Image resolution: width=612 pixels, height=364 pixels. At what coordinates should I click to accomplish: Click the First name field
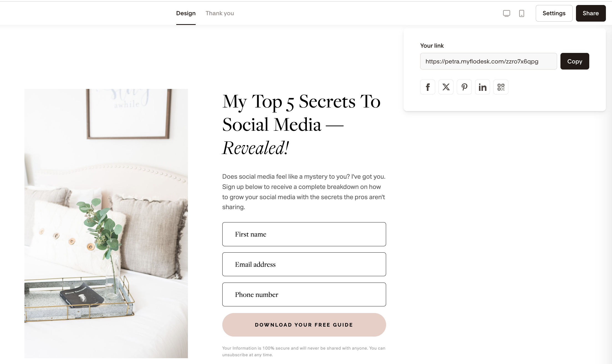304,234
